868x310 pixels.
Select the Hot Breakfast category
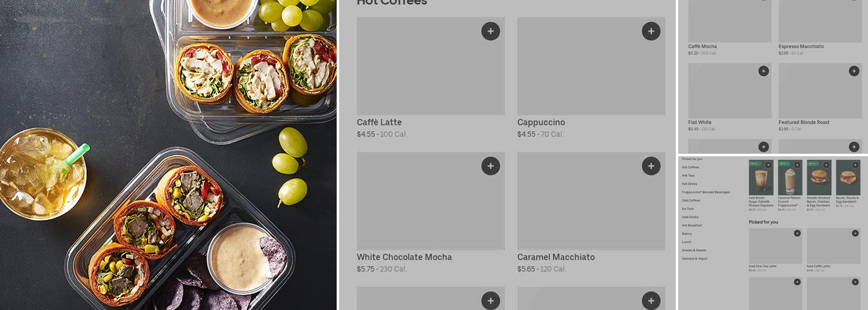pyautogui.click(x=692, y=225)
